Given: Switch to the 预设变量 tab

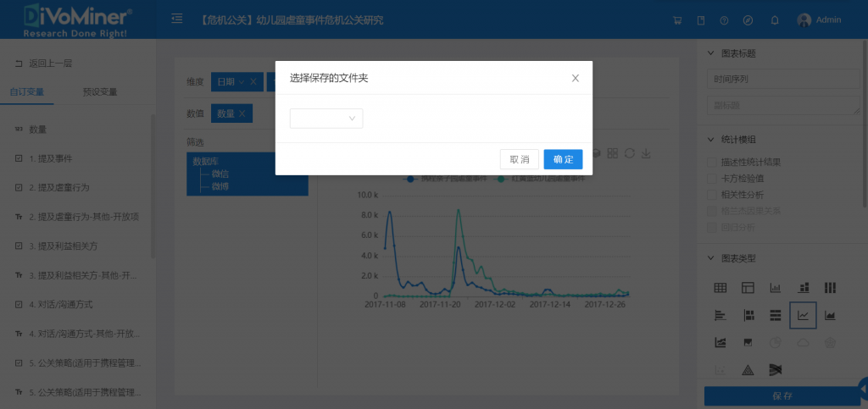Looking at the screenshot, I should tap(100, 91).
